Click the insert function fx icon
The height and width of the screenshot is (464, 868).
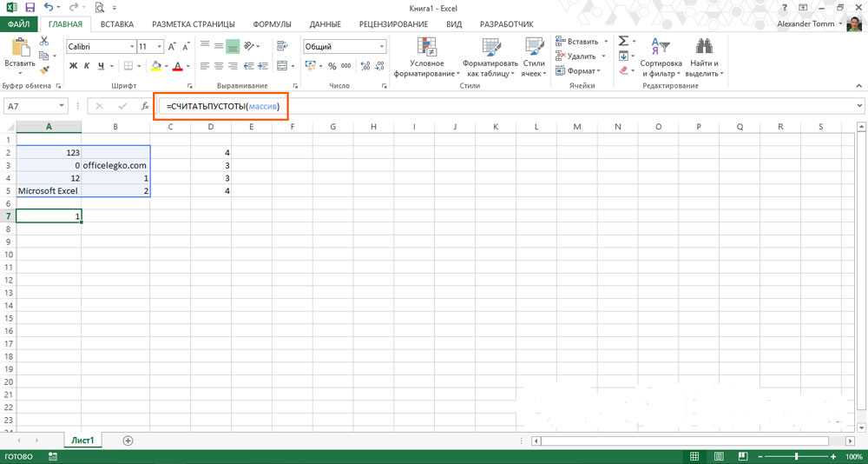click(145, 106)
